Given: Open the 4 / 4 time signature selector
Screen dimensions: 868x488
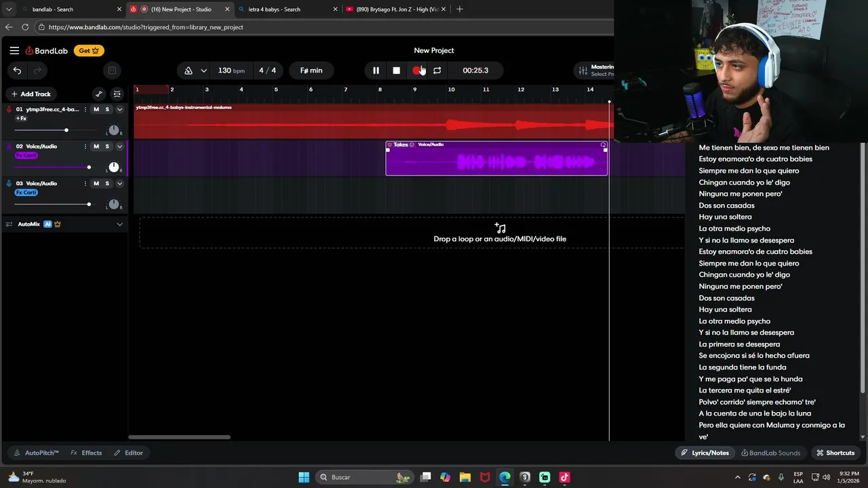Looking at the screenshot, I should [x=267, y=70].
